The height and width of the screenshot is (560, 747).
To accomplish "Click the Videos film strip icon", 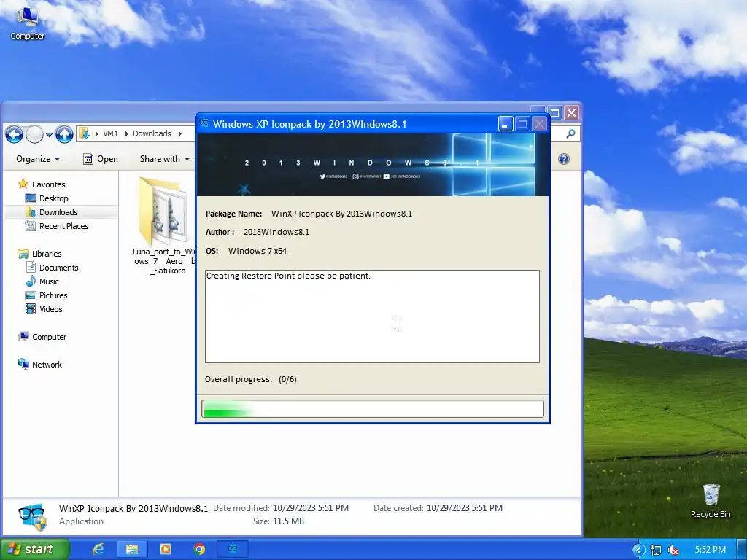I will [31, 309].
